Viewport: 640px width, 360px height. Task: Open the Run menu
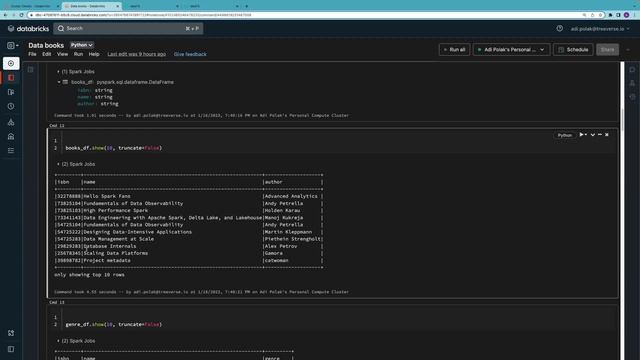[78, 54]
